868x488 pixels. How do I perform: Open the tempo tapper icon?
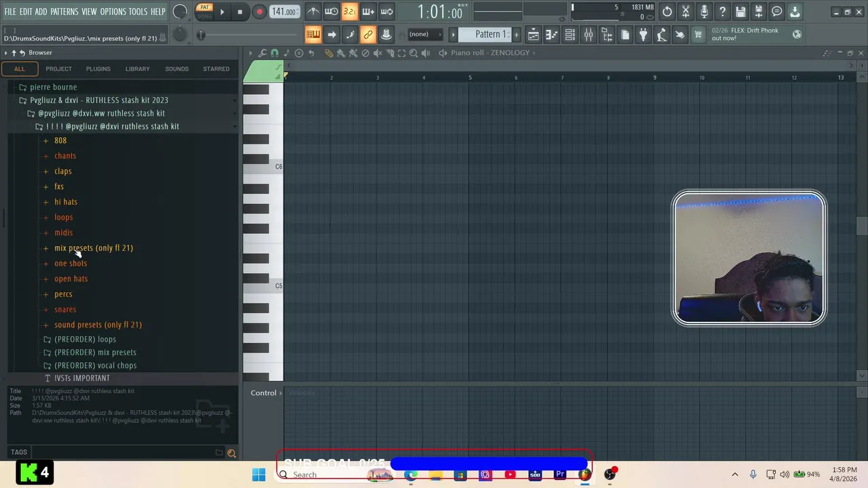click(661, 35)
